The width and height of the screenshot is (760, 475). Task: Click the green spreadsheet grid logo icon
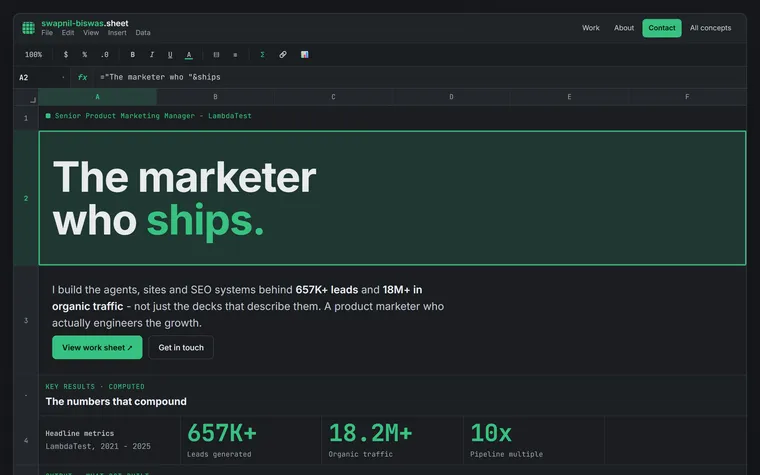pyautogui.click(x=29, y=28)
